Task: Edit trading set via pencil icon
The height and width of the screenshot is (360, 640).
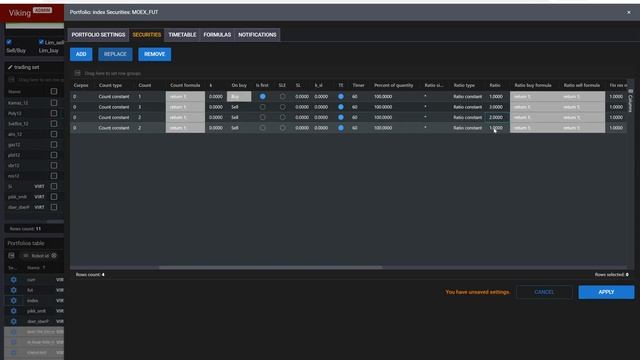Action: [x=10, y=67]
